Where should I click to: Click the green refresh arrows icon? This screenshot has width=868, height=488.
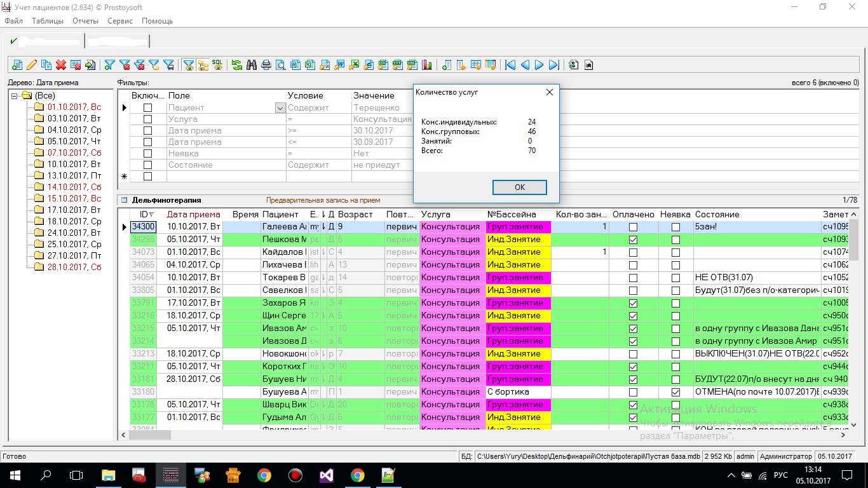pyautogui.click(x=237, y=65)
